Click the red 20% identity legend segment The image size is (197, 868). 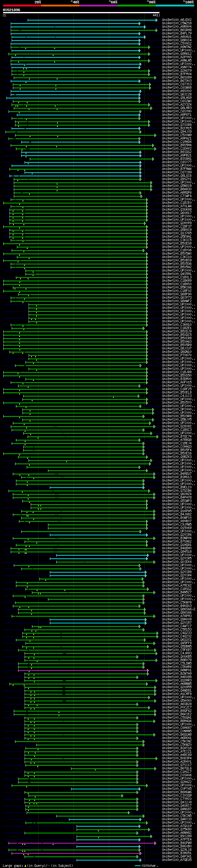click(22, 6)
